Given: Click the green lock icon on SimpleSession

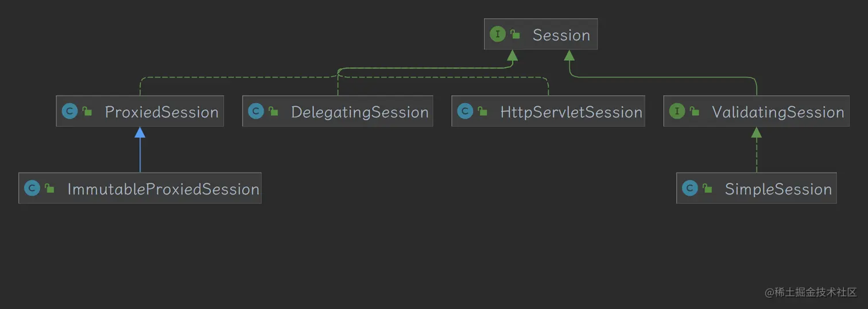Looking at the screenshot, I should pyautogui.click(x=707, y=188).
